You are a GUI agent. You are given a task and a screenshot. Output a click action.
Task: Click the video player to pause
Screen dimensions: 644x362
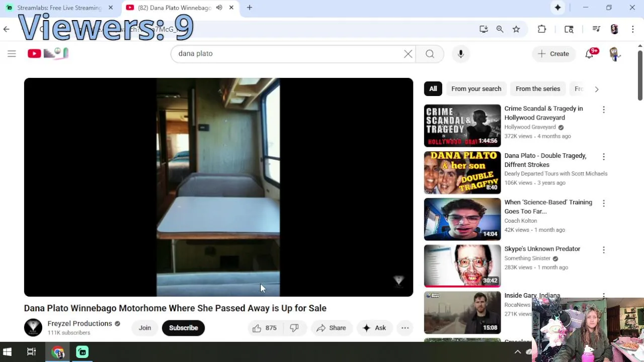pos(218,187)
